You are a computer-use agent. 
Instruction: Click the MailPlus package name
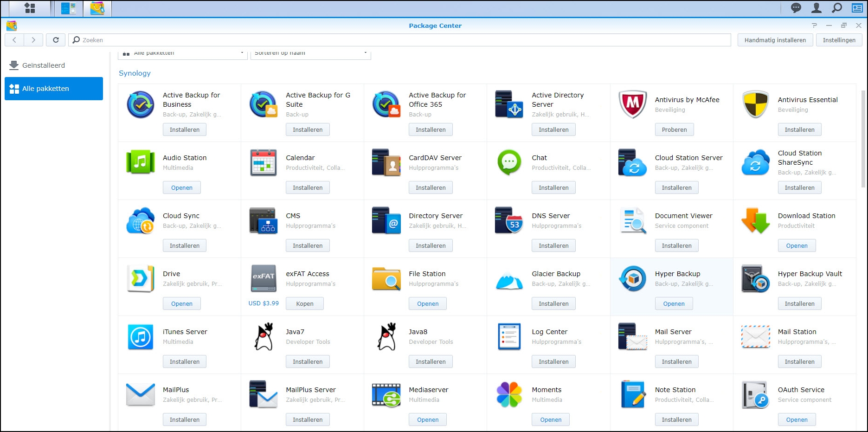click(176, 390)
